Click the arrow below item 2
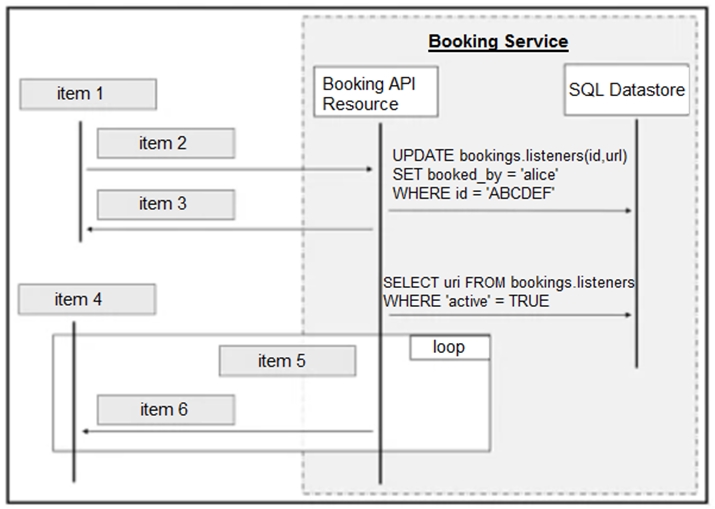This screenshot has height=509, width=715. [230, 170]
